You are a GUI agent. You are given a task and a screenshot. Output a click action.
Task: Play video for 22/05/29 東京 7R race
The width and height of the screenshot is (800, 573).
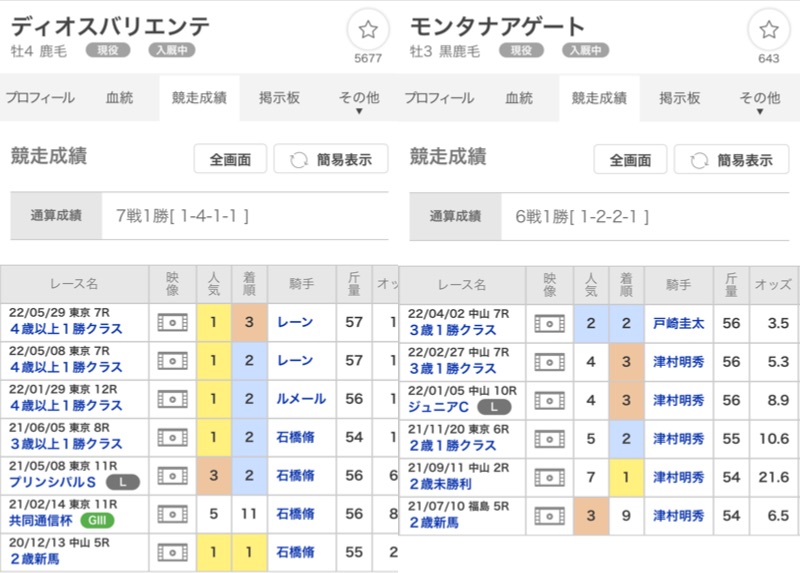[x=172, y=323]
